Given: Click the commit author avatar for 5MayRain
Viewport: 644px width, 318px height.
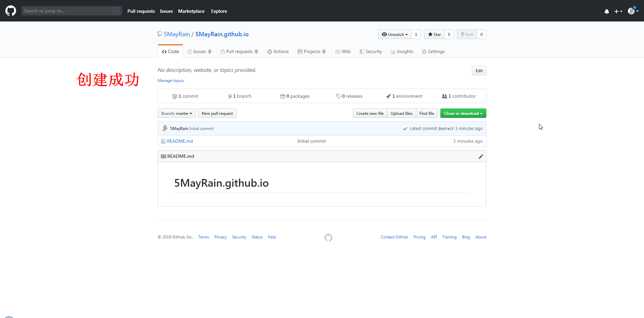Looking at the screenshot, I should pyautogui.click(x=165, y=128).
